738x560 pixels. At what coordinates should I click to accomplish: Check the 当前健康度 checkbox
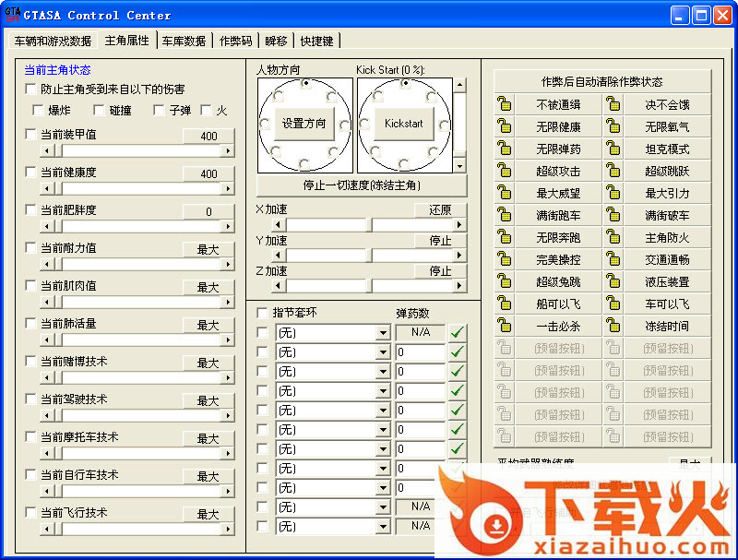(x=31, y=172)
